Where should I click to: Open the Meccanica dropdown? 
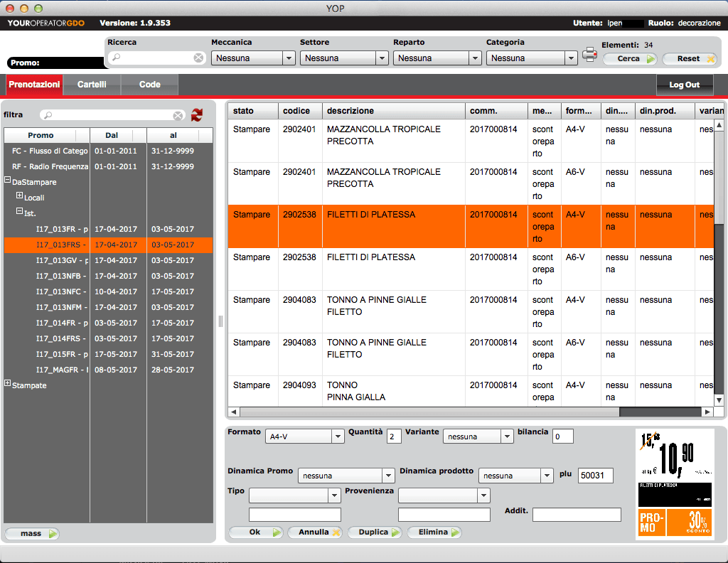[289, 58]
